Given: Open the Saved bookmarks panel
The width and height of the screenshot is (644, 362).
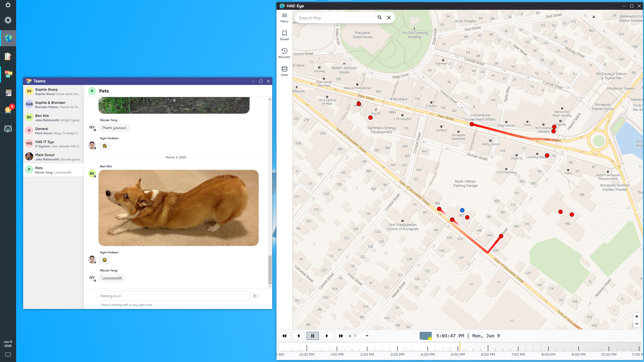Looking at the screenshot, I should (x=284, y=33).
